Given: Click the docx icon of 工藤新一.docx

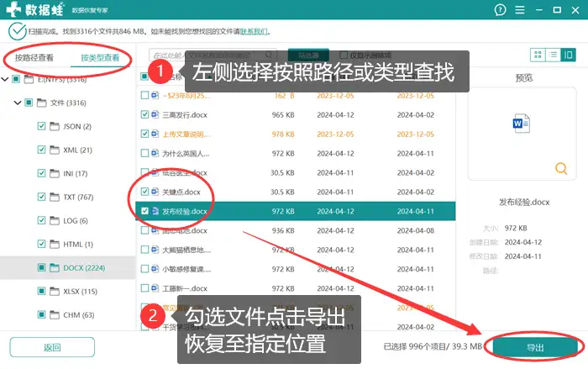Looking at the screenshot, I should point(155,288).
